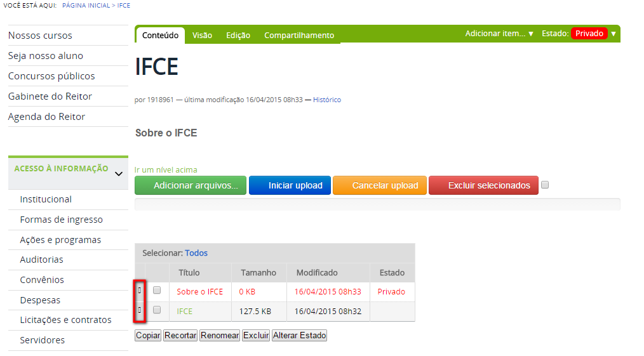Click the Acesso à Informação heading
The width and height of the screenshot is (644, 356).
[x=61, y=169]
